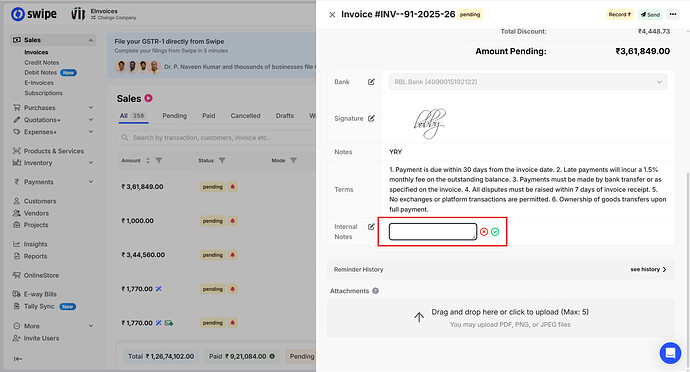Expand the Payments section
690x372 pixels.
(91, 182)
